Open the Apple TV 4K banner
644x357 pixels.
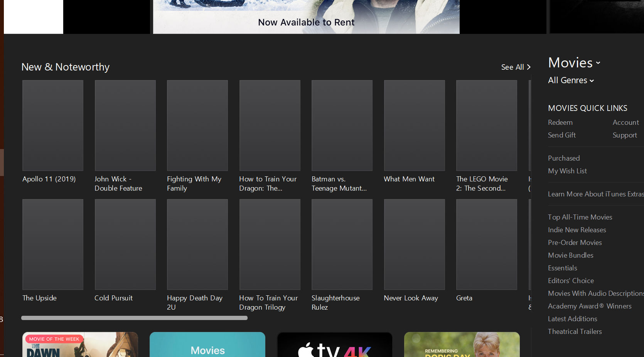[335, 345]
